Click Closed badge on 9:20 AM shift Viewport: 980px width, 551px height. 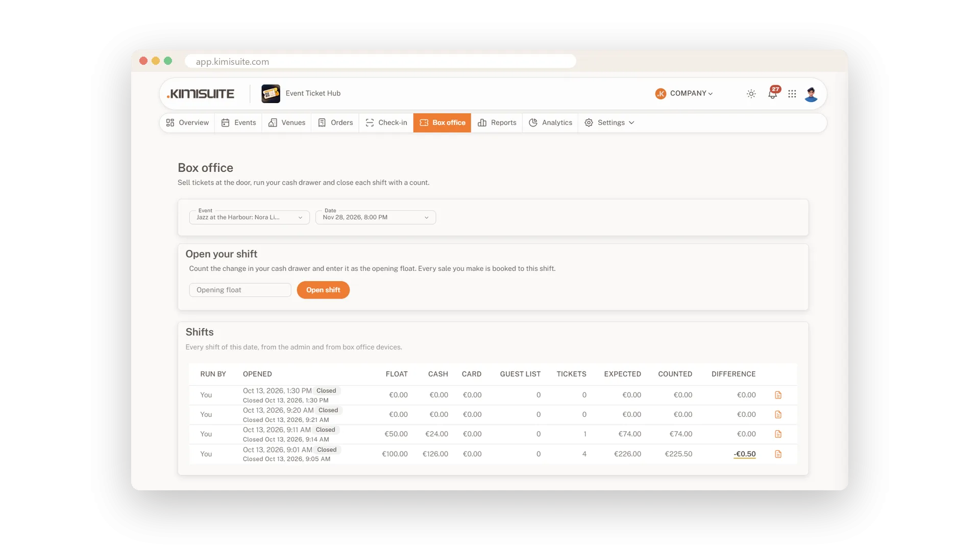328,410
